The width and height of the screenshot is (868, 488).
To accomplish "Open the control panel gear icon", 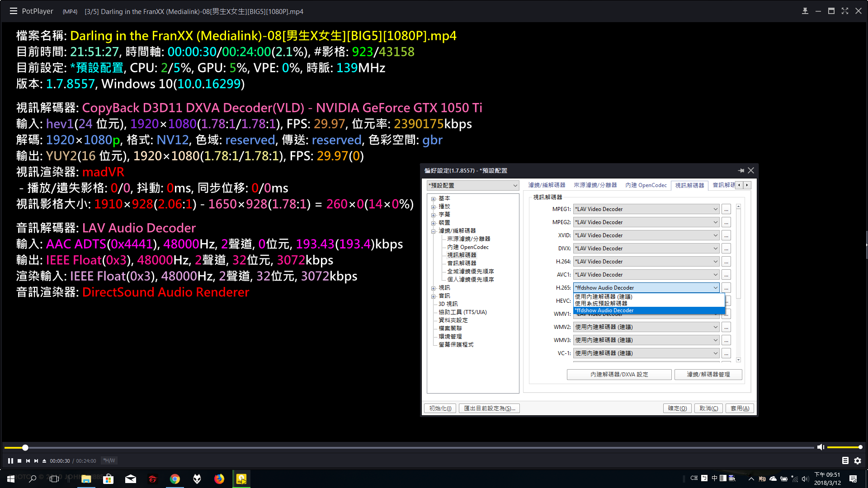I will point(858,460).
